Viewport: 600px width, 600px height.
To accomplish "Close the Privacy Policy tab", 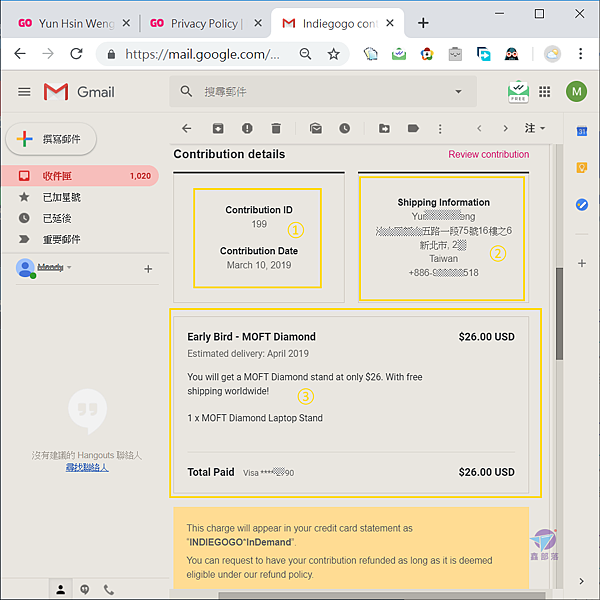I will coord(258,23).
